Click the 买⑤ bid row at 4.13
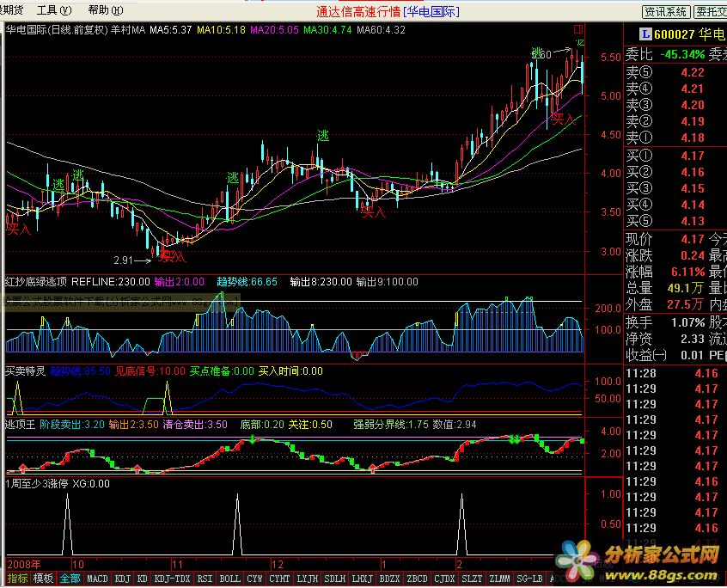The image size is (727, 588). (x=665, y=221)
